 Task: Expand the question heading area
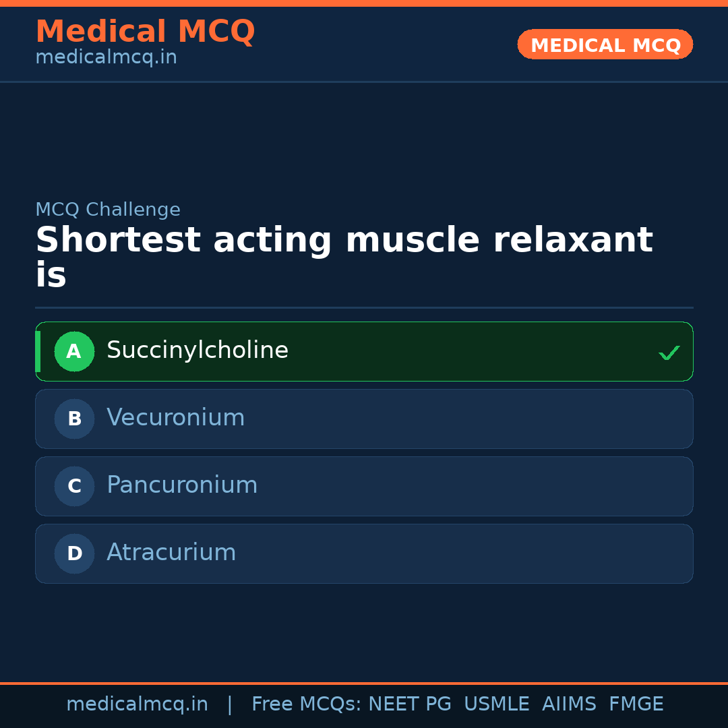tap(344, 257)
